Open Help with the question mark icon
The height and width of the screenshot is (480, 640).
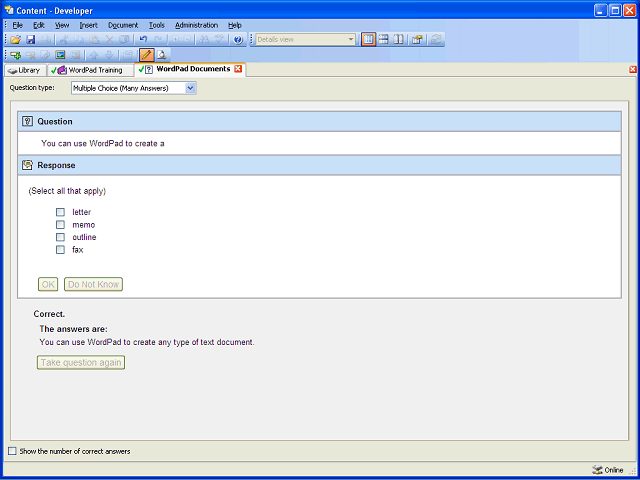tap(238, 40)
